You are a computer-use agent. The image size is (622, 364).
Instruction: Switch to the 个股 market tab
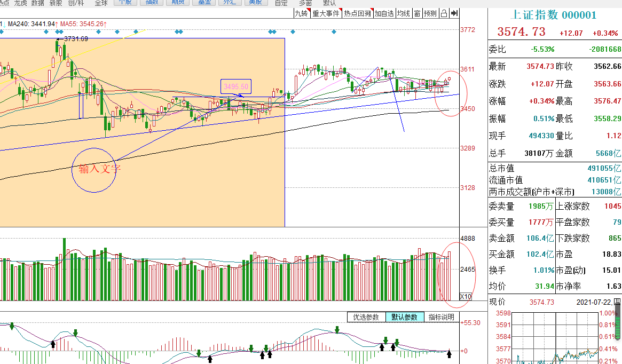(x=125, y=2)
